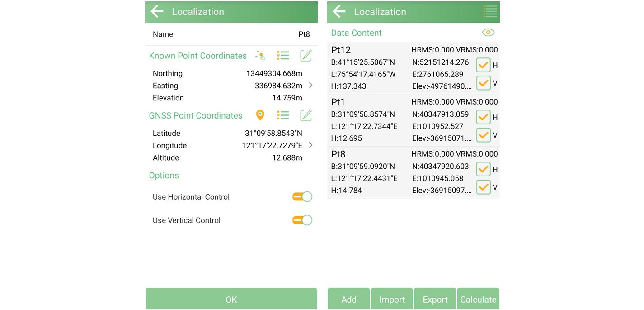Uncheck the H checkbox for Pt12
Image resolution: width=644 pixels, height=310 pixels.
tap(483, 65)
